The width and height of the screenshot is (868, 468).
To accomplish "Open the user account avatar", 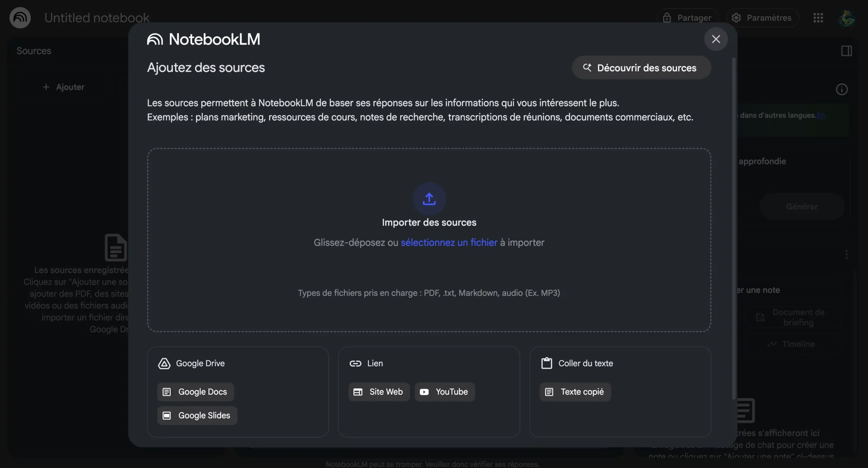I will click(846, 18).
